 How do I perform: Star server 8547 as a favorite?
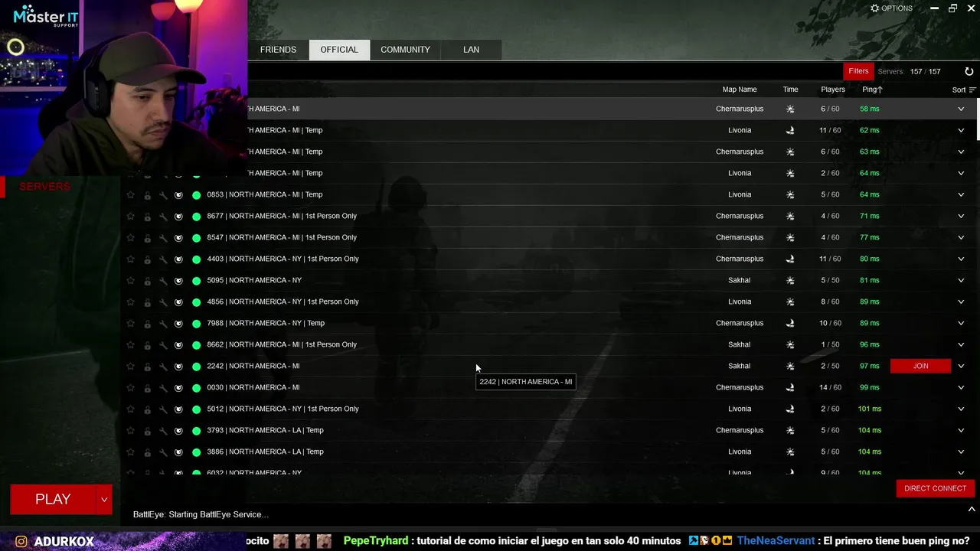130,238
